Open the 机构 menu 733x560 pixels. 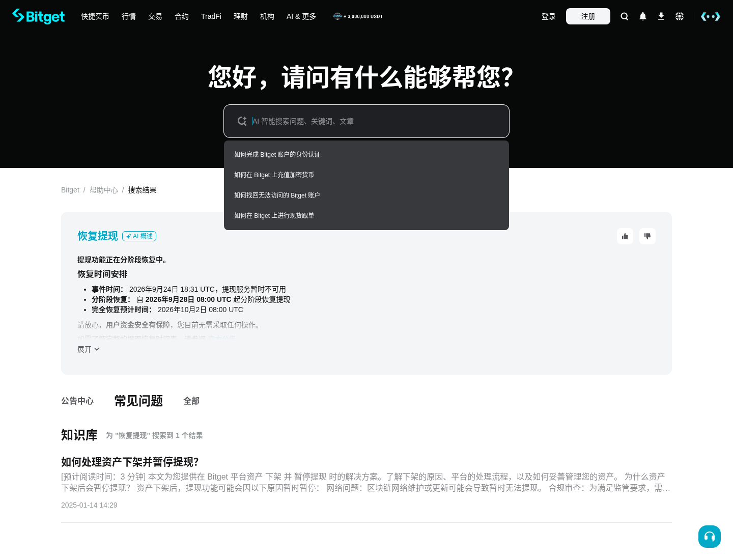pos(267,16)
